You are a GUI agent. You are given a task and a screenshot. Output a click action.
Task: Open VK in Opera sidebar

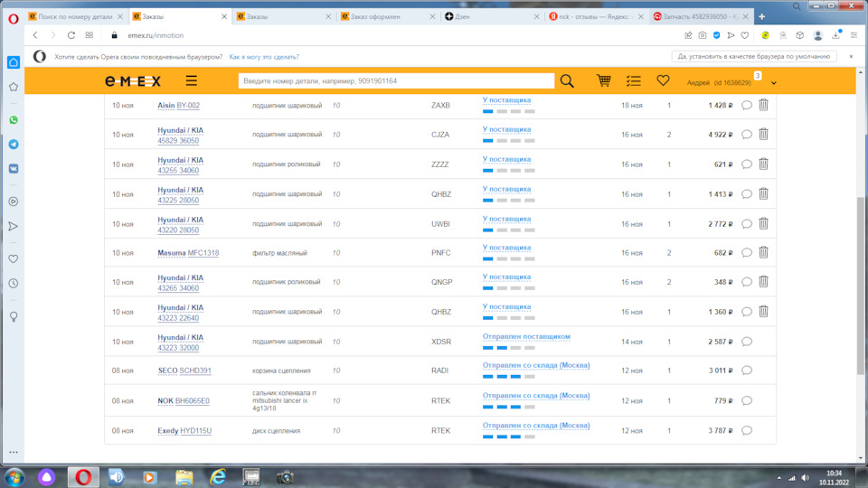14,169
